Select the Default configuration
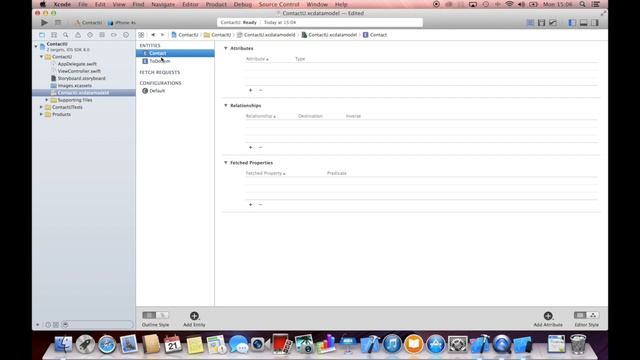640x360 pixels. click(175, 91)
